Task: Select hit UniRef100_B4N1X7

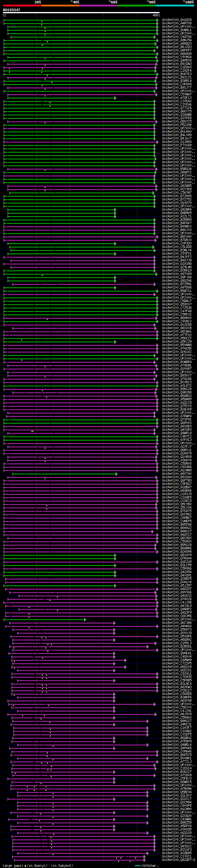Action: pyautogui.click(x=177, y=531)
